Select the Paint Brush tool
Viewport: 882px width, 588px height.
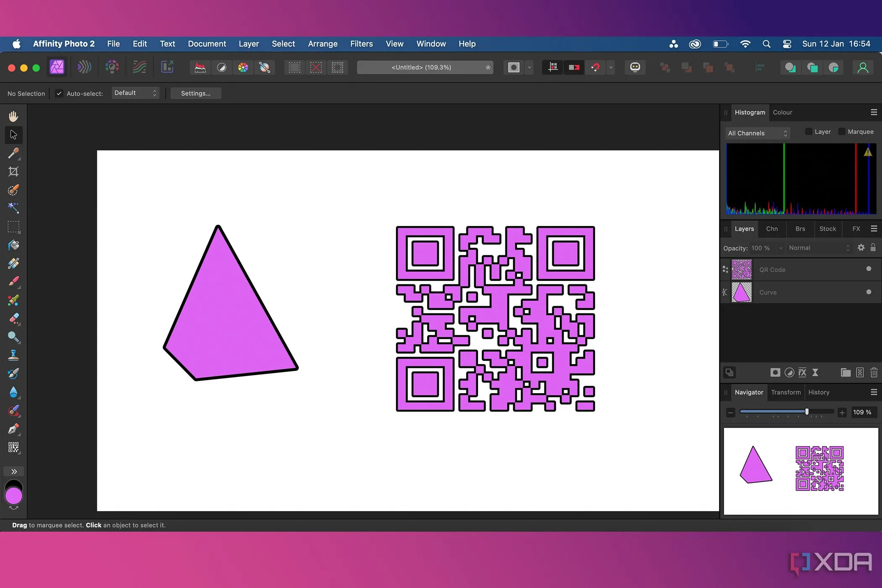(13, 282)
